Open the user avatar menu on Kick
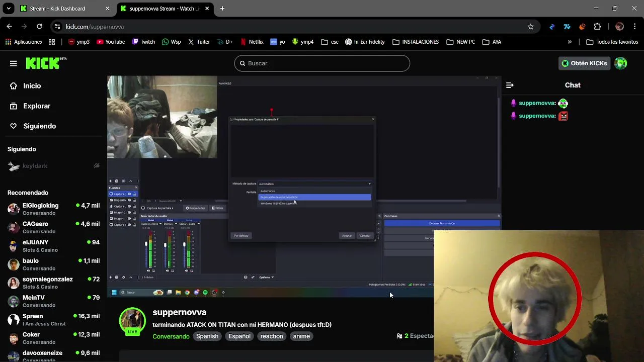This screenshot has width=644, height=362. pos(620,63)
